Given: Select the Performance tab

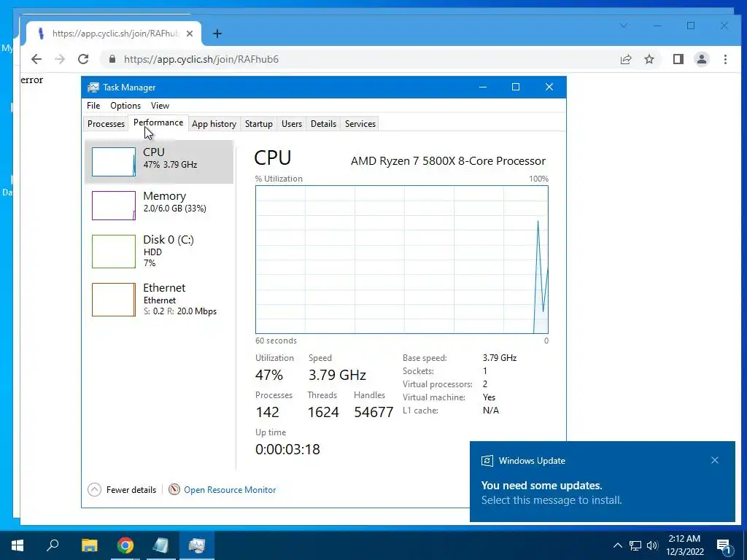Looking at the screenshot, I should tap(158, 122).
